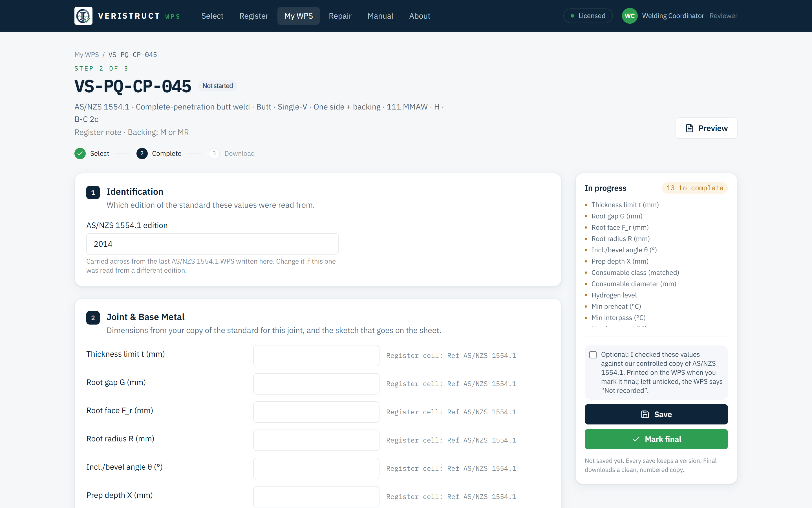Focus the Root gap G input
Image resolution: width=812 pixels, height=508 pixels.
pyautogui.click(x=316, y=384)
